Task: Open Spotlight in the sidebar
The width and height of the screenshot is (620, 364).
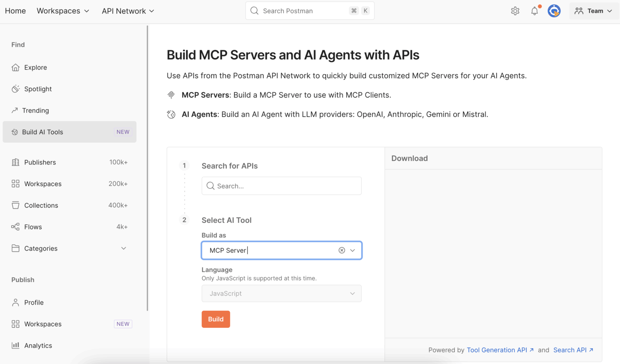Action: pos(69,89)
